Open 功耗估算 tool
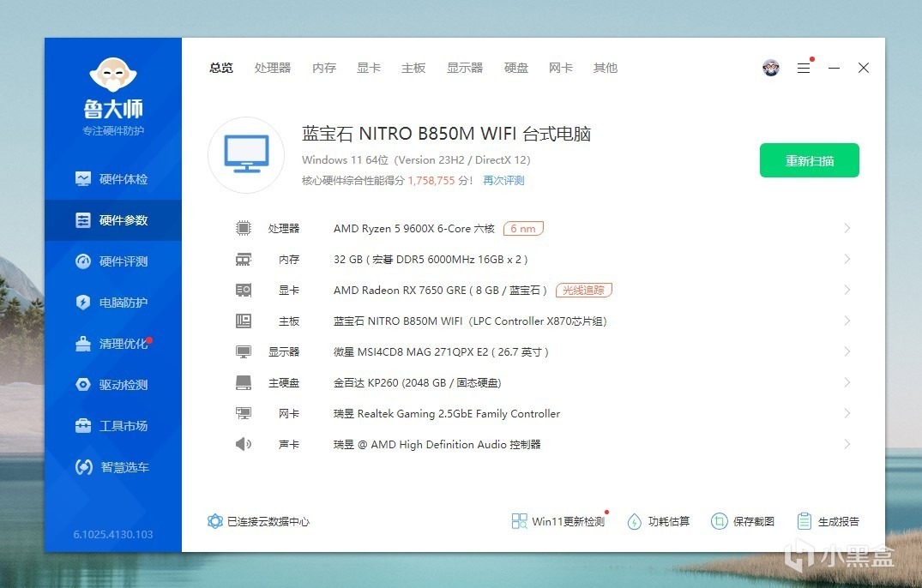 click(659, 521)
